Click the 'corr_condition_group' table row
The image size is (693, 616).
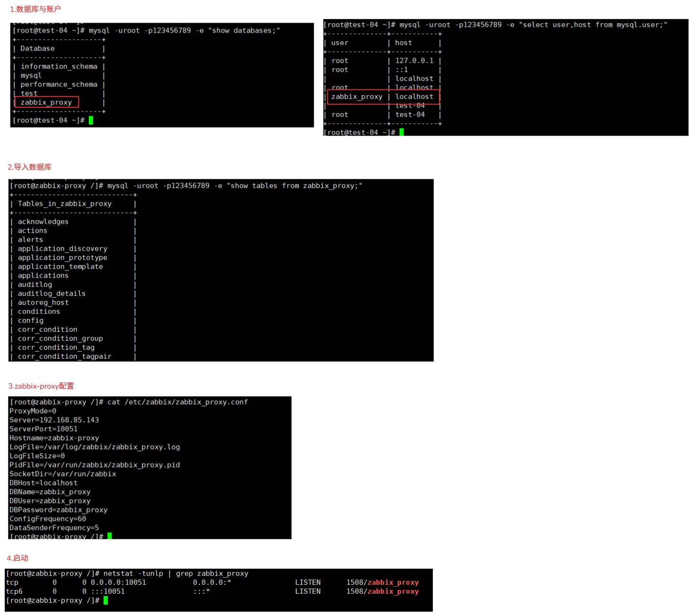coord(61,338)
